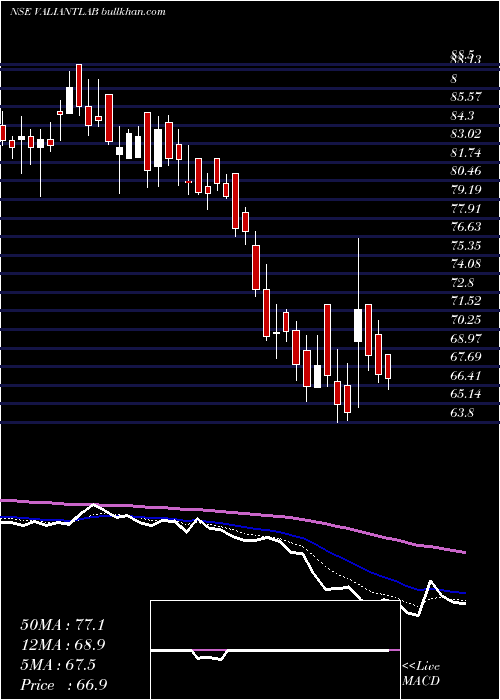Select the 71.52 price axis label
The height and width of the screenshot is (700, 500).
pos(467,301)
